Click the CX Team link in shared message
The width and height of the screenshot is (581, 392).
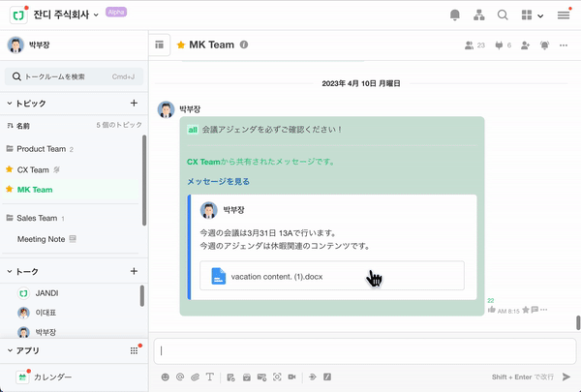pyautogui.click(x=203, y=162)
